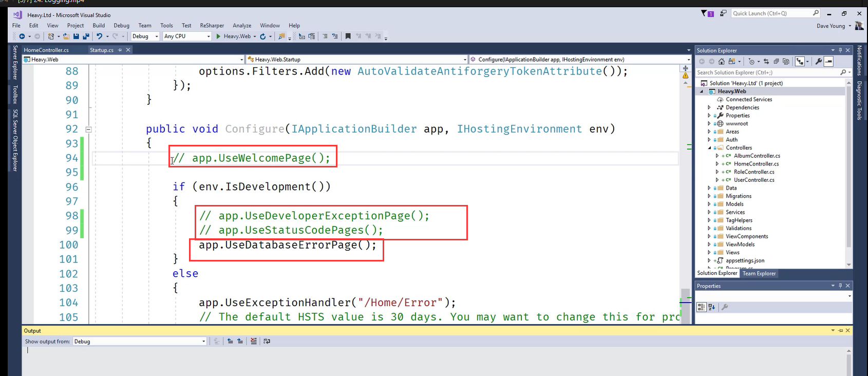The height and width of the screenshot is (376, 868).
Task: Open the File menu
Action: [16, 25]
